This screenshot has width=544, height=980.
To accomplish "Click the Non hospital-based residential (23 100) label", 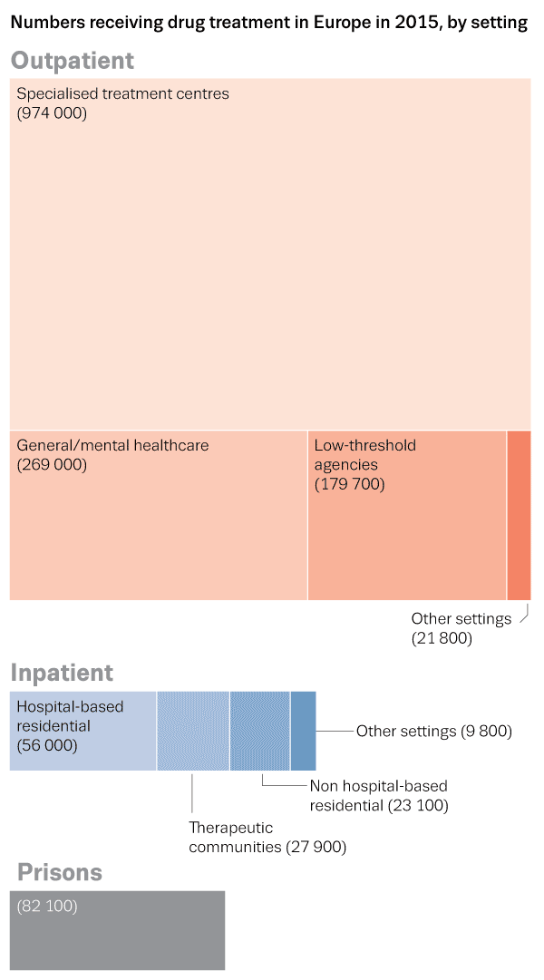I will tap(379, 795).
